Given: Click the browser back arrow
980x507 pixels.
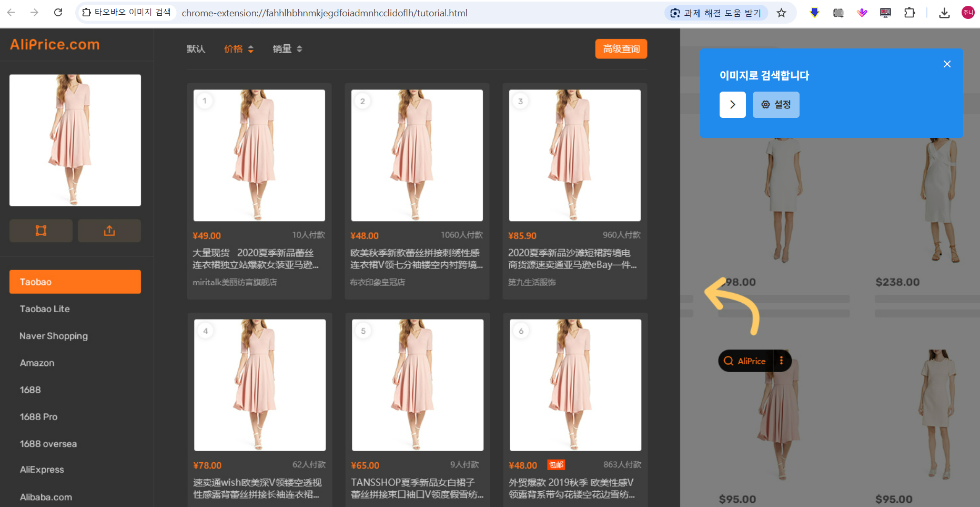Looking at the screenshot, I should 11,13.
